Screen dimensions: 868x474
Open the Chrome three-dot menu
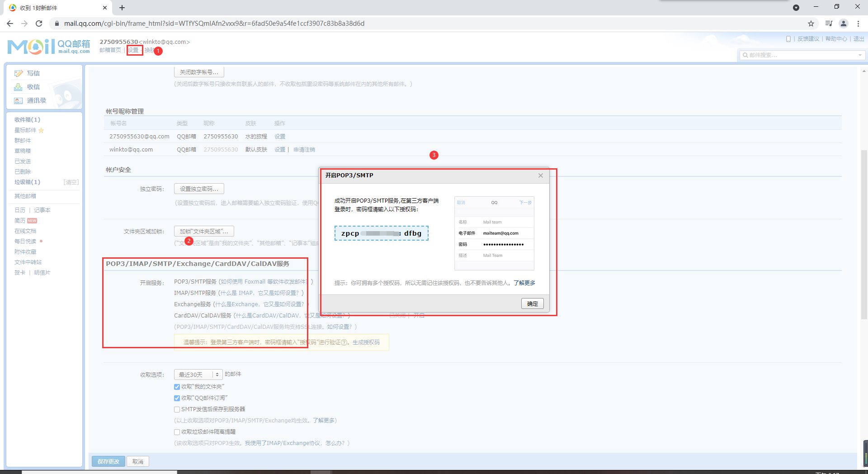[x=858, y=24]
